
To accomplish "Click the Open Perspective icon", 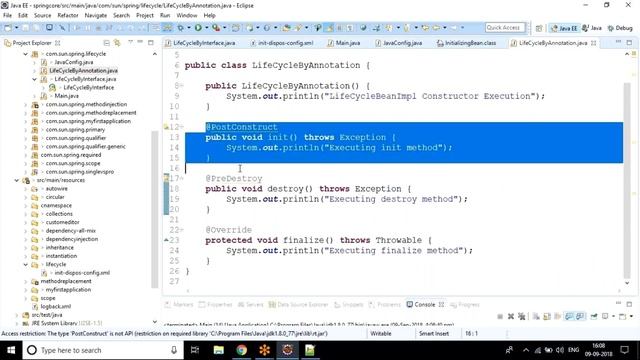I will tap(539, 28).
